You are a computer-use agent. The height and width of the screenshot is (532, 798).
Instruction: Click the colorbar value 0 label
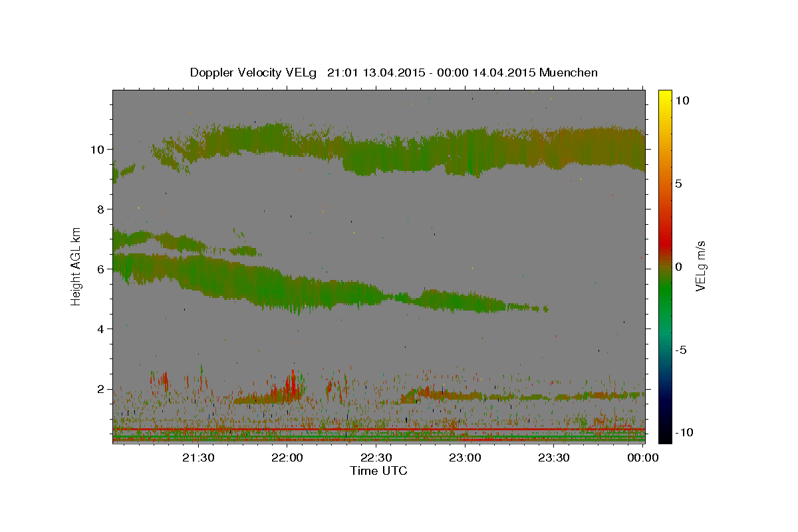678,267
